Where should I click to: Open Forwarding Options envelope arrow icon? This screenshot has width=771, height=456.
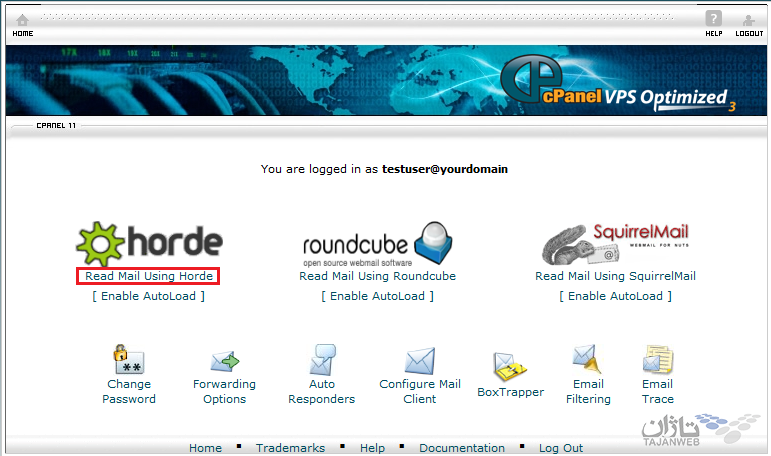pos(225,362)
